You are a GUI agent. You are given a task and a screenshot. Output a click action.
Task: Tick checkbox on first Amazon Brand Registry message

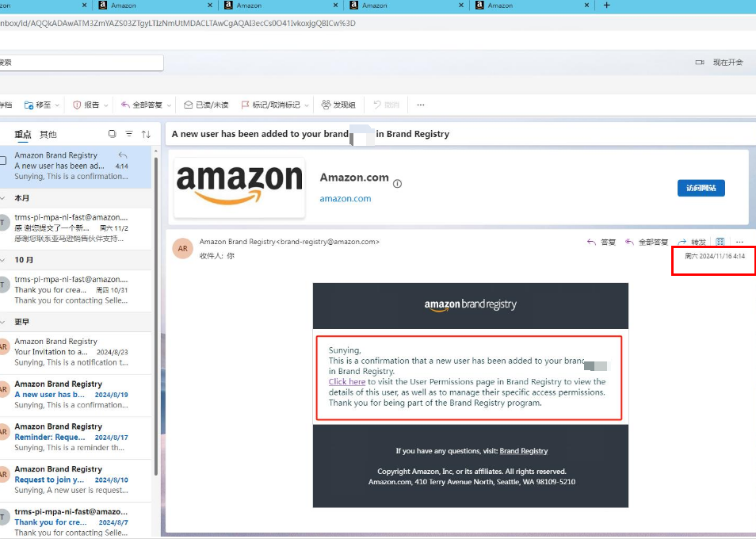(3, 161)
